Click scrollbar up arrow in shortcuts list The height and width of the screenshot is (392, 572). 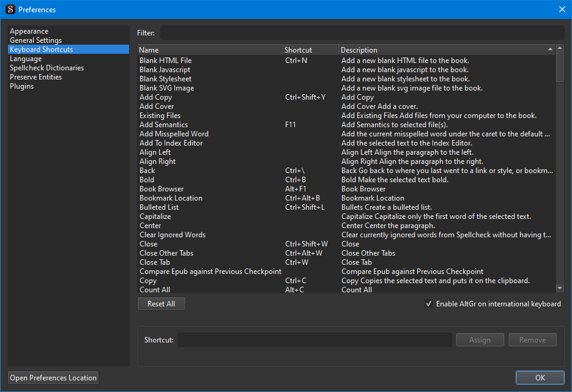560,48
